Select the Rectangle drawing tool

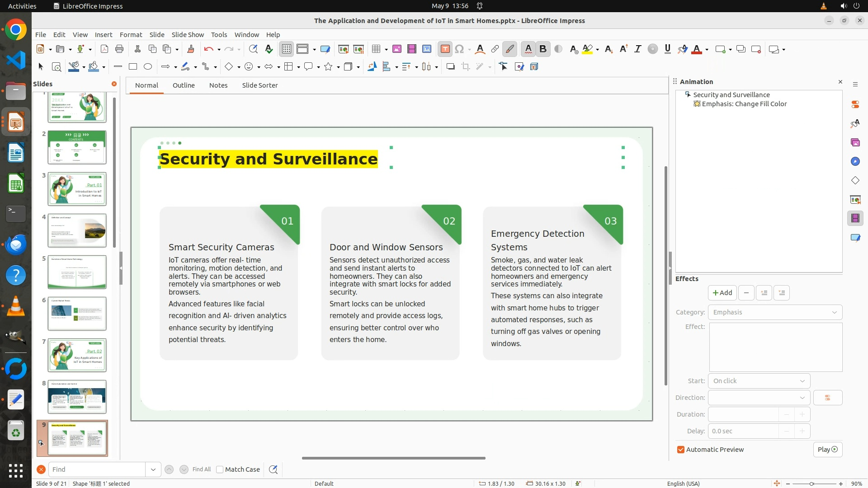point(133,67)
